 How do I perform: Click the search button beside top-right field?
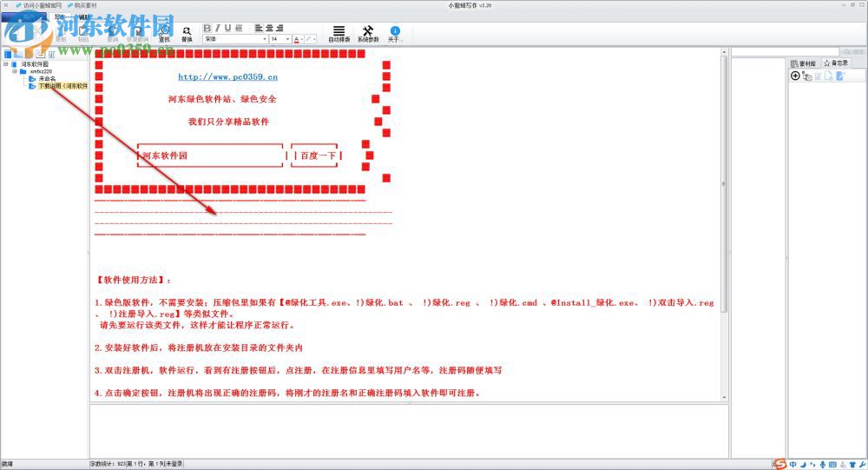pyautogui.click(x=852, y=51)
